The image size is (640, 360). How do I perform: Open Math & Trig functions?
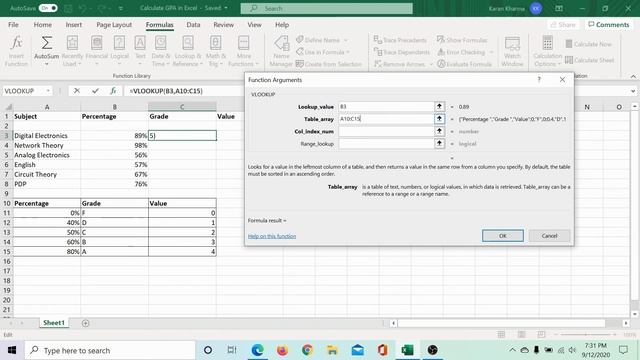pyautogui.click(x=215, y=51)
